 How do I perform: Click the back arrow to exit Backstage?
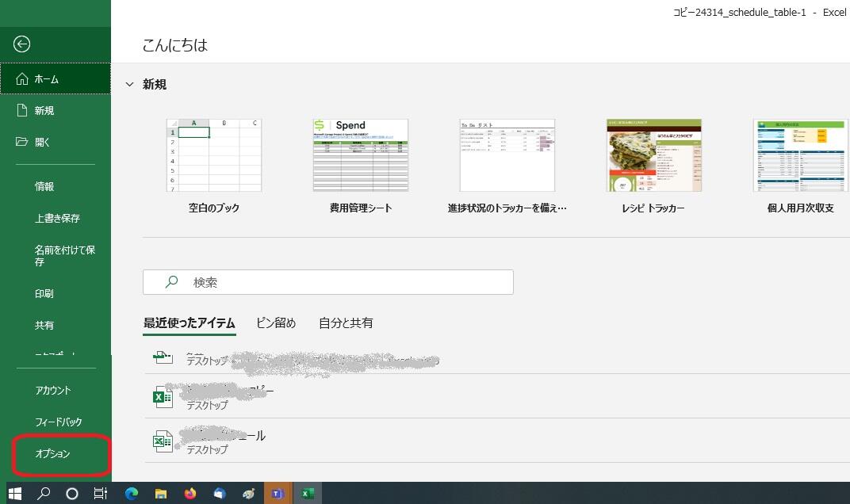22,44
